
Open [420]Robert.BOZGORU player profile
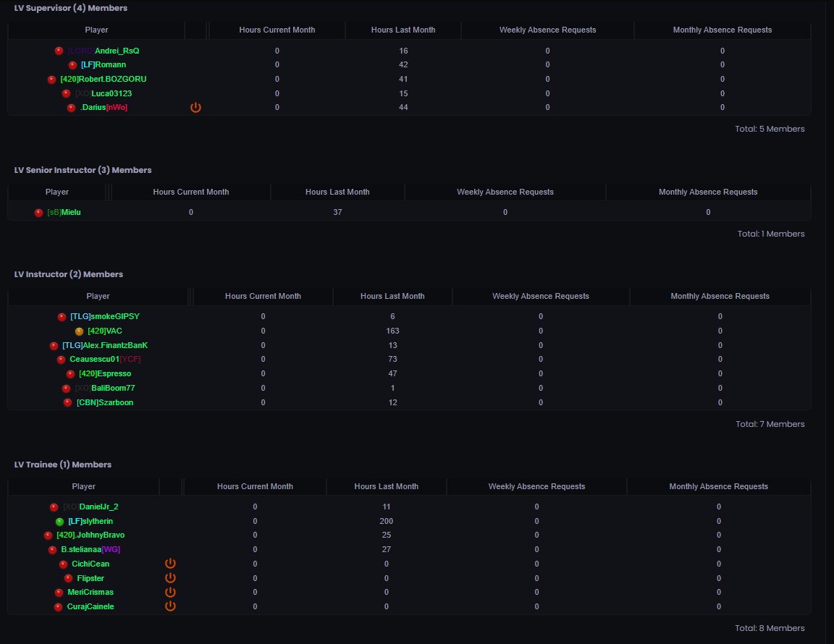click(x=104, y=79)
